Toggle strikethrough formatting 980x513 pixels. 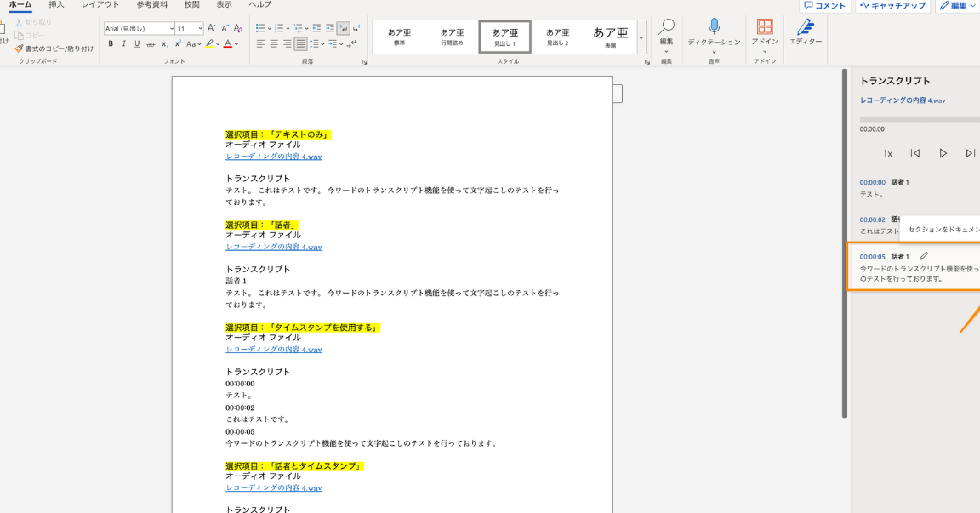(x=151, y=44)
